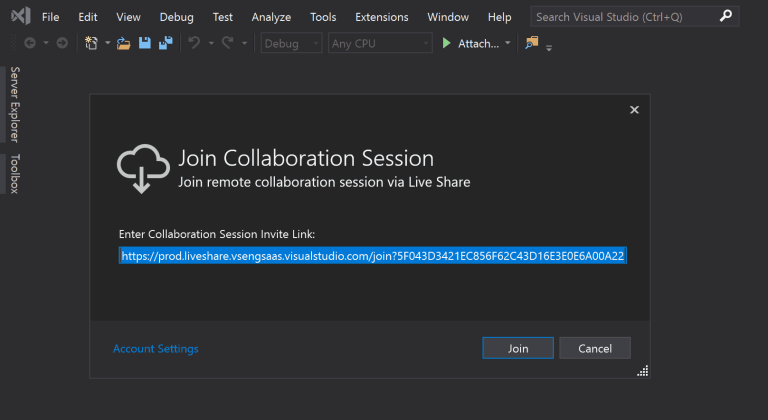Open the Debug menu
Viewport: 768px width, 420px height.
(176, 17)
